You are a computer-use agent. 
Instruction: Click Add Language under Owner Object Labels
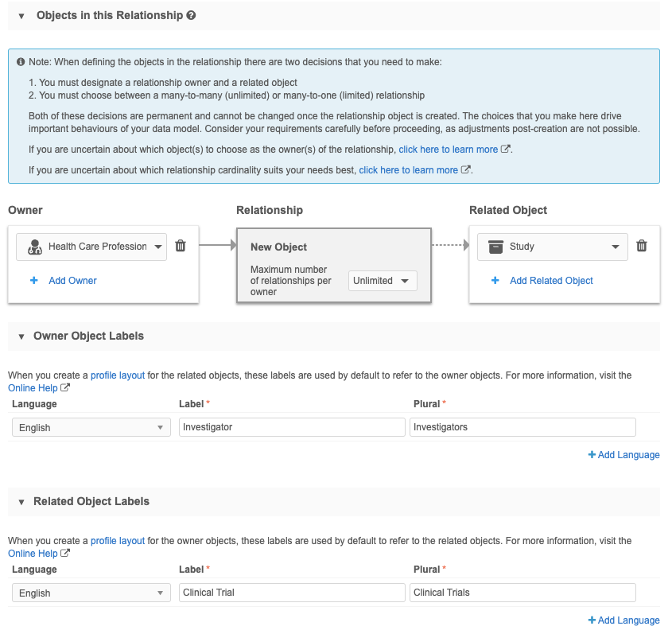tap(624, 455)
